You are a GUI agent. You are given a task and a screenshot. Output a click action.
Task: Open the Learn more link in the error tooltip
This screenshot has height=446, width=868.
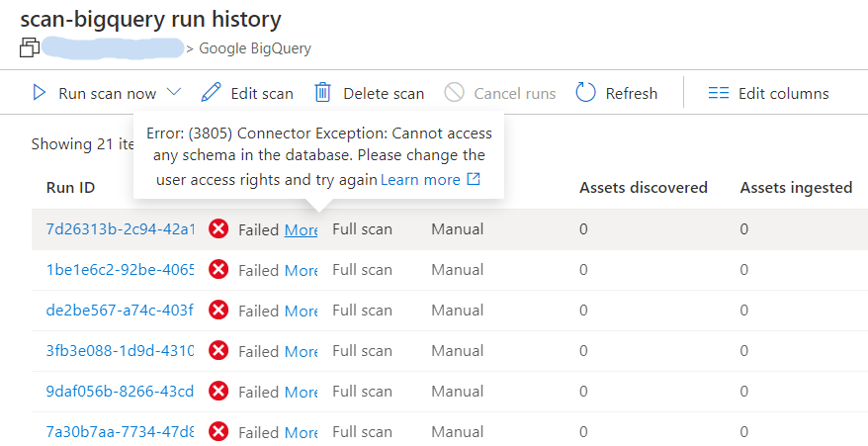tap(420, 179)
